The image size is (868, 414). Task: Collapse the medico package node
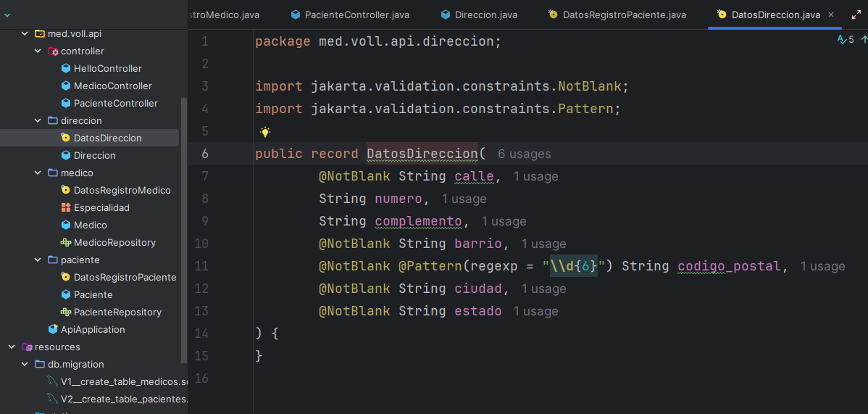pos(38,173)
